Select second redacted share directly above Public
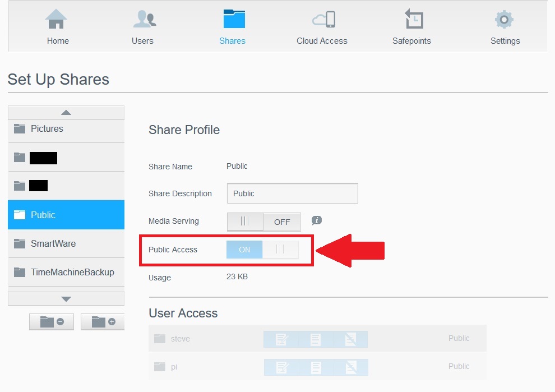The height and width of the screenshot is (392, 555). tap(66, 186)
